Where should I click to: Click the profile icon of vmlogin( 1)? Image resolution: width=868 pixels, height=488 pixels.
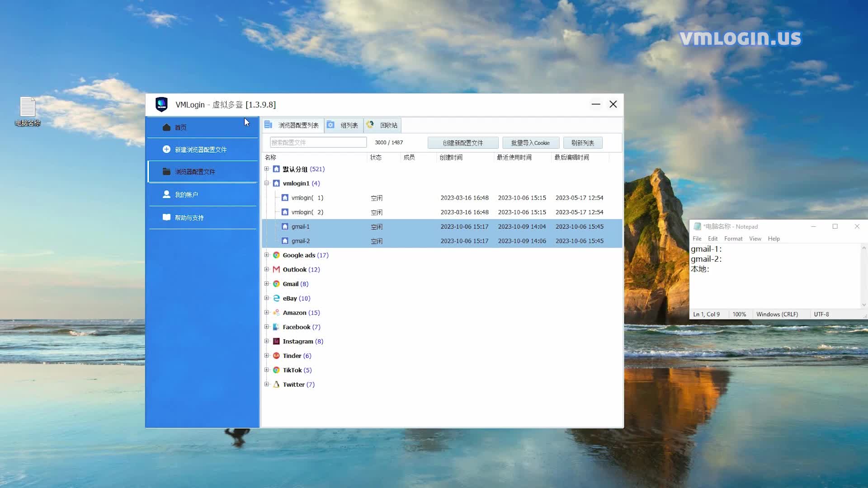(285, 197)
